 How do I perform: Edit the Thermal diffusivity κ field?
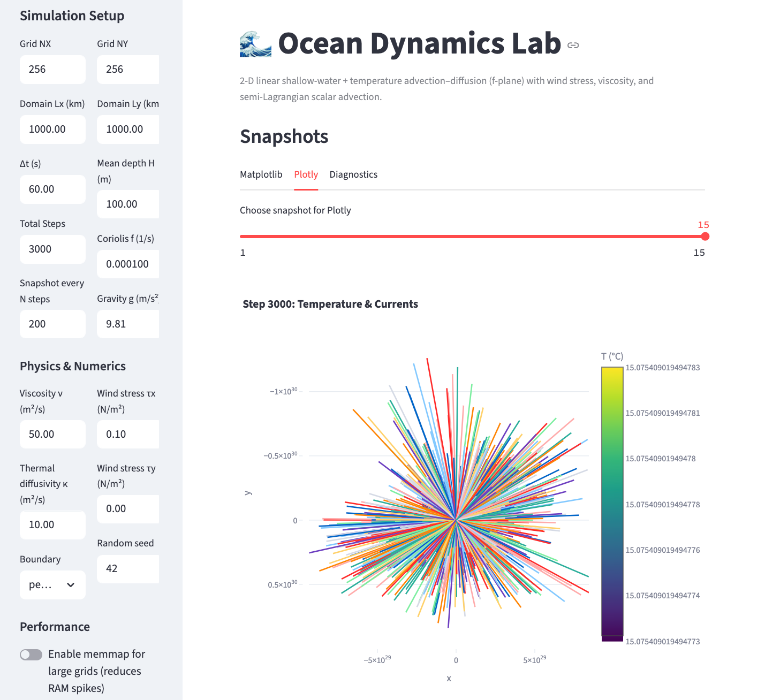(x=52, y=525)
